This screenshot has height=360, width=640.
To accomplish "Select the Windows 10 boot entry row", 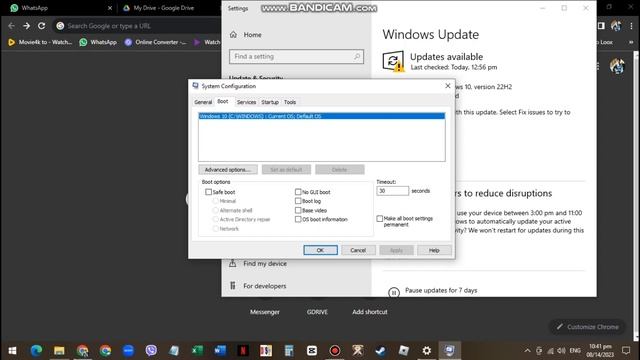I will click(x=322, y=116).
